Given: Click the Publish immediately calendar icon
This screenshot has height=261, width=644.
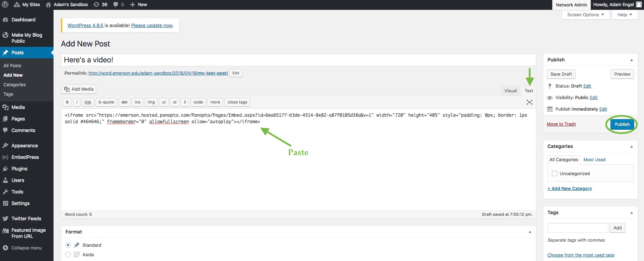Looking at the screenshot, I should (550, 109).
